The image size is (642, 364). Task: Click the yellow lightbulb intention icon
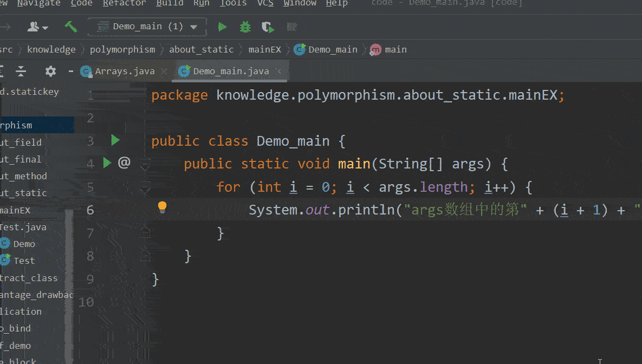(162, 207)
